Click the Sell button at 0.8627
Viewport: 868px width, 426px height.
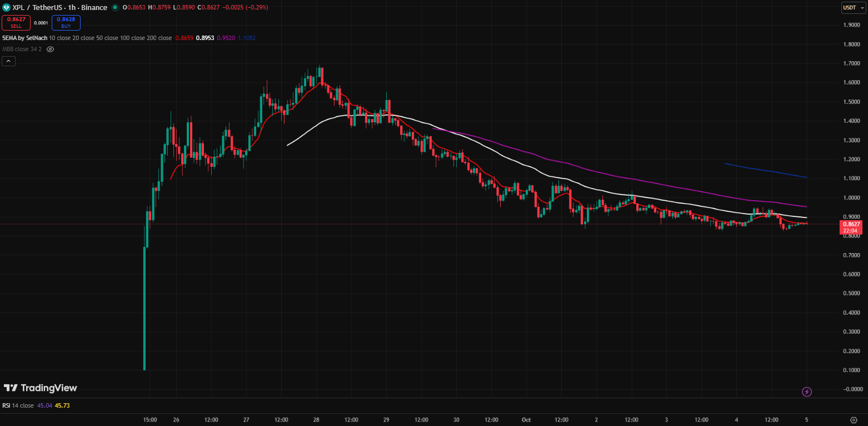pyautogui.click(x=16, y=23)
